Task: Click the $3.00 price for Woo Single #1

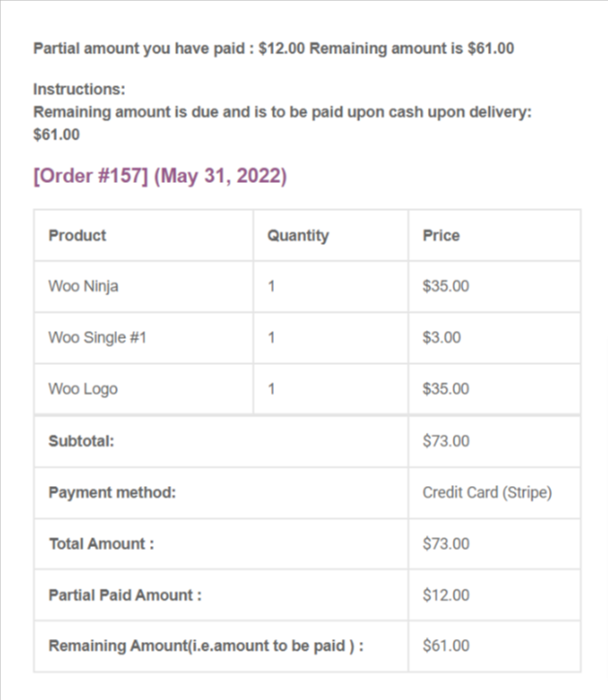Action: (x=442, y=338)
